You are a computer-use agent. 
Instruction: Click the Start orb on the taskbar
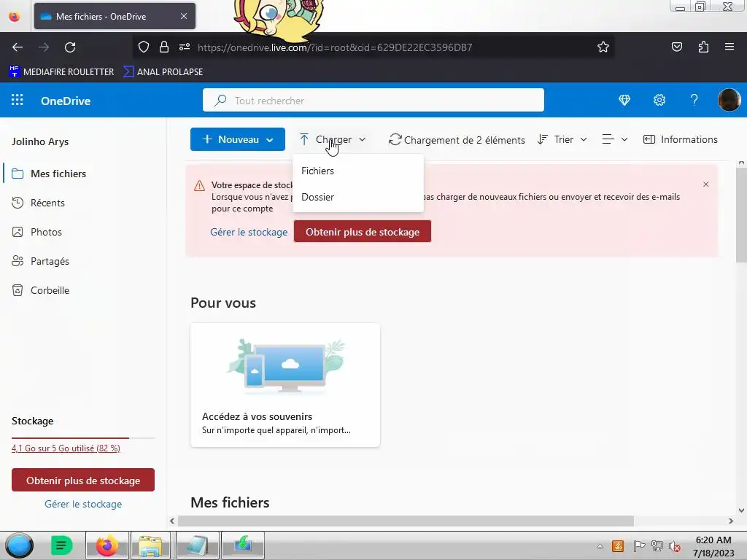coord(19,545)
